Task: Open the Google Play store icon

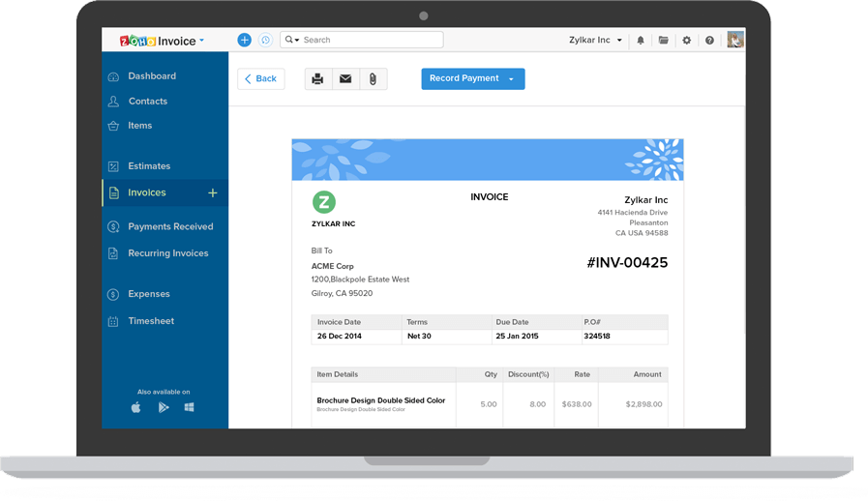Action: coord(164,407)
